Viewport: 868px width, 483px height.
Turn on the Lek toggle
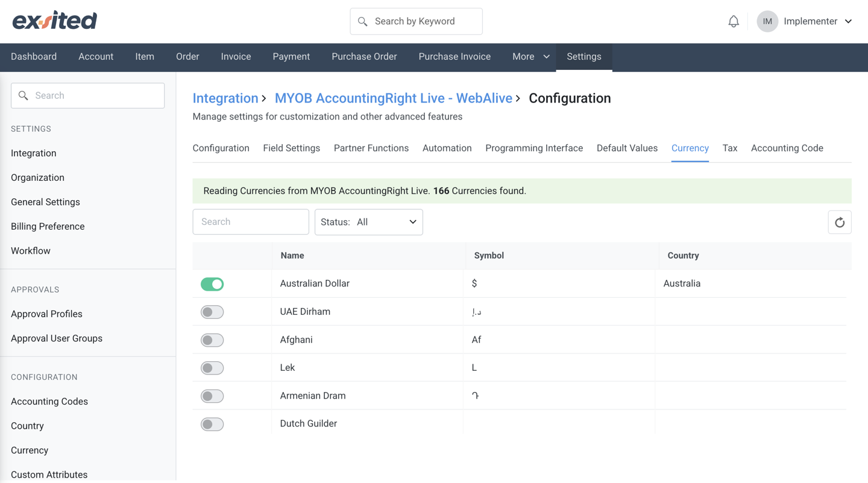212,368
